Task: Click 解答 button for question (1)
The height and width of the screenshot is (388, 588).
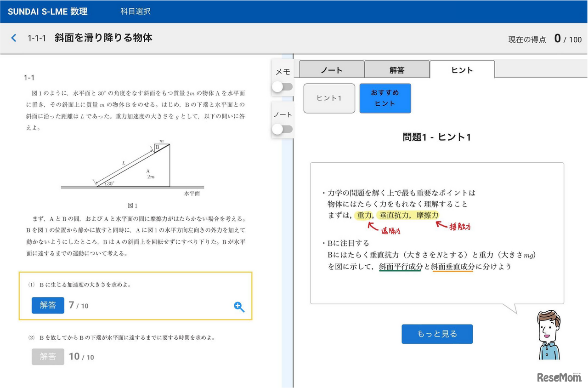Action: coord(48,305)
